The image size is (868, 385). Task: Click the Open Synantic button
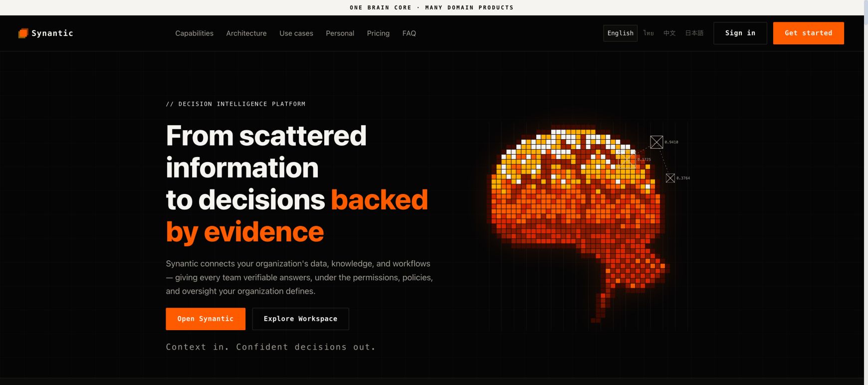pyautogui.click(x=206, y=319)
